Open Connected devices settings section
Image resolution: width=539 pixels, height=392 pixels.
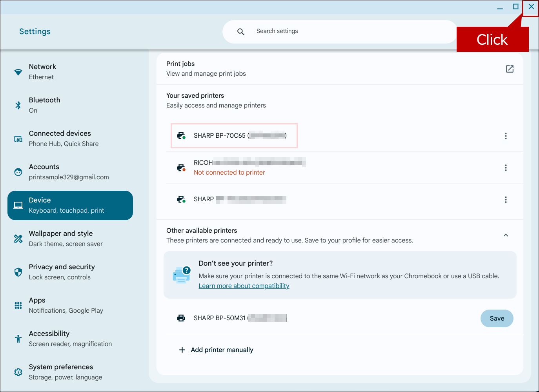point(70,139)
